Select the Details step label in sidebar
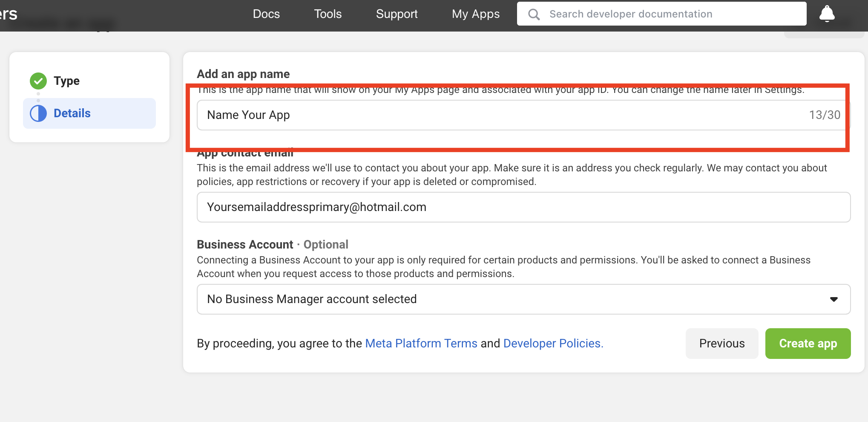The image size is (868, 422). (72, 113)
